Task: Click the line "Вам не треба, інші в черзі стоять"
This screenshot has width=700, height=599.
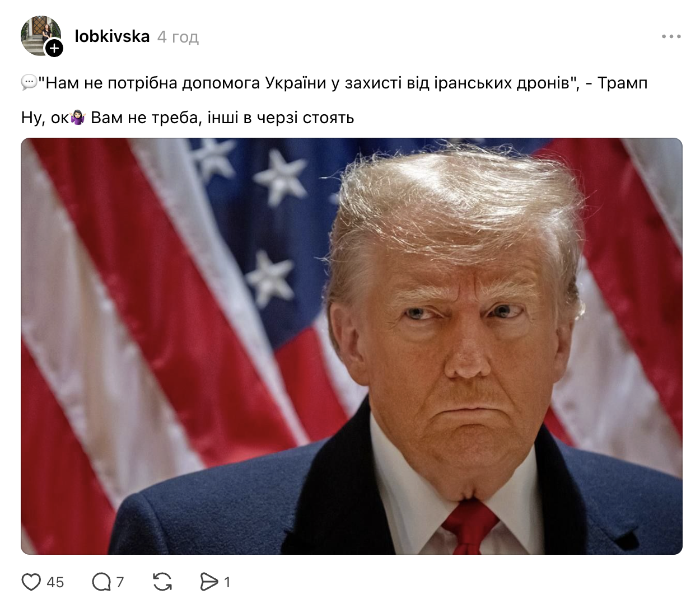Action: (x=222, y=118)
